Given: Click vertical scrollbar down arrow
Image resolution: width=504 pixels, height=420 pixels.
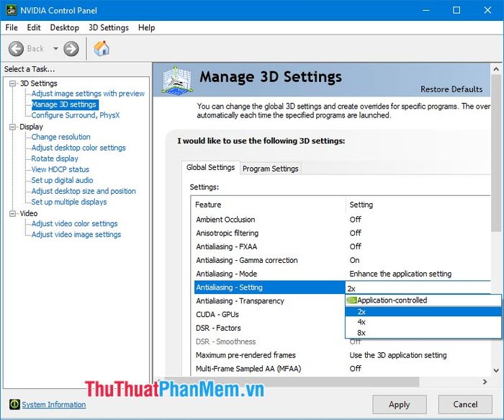Looking at the screenshot, I should (x=496, y=370).
